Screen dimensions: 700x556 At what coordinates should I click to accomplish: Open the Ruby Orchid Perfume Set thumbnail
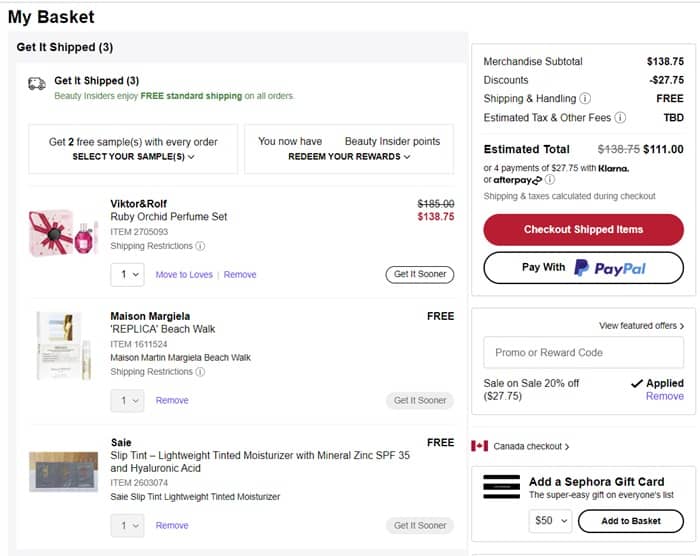tap(64, 232)
